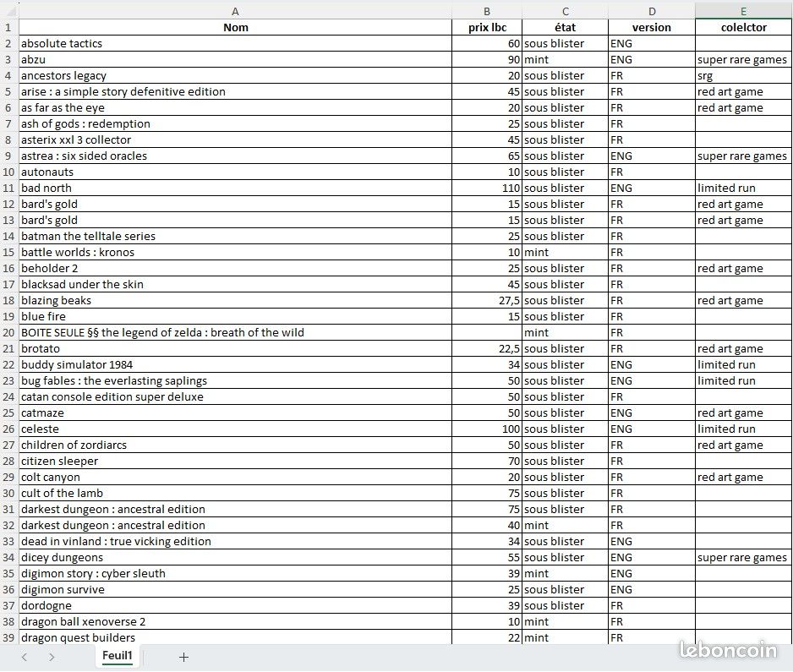Viewport: 793px width, 672px height.
Task: Select the "srg" collector cell
Action: (743, 76)
